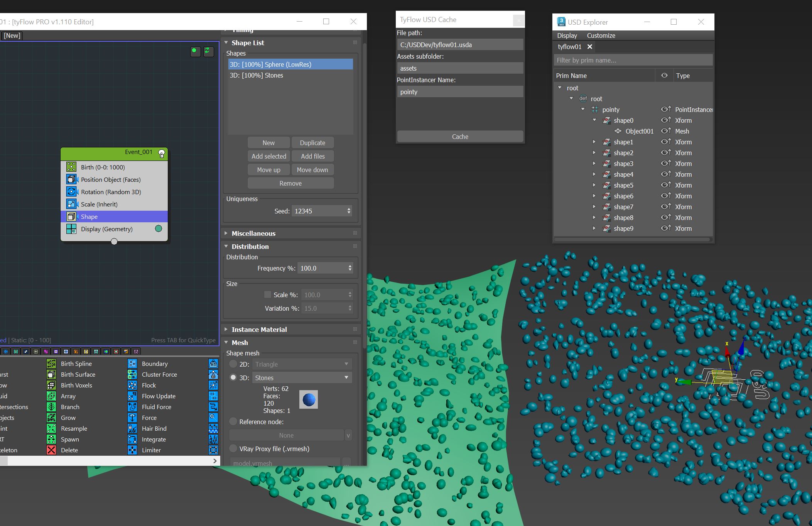Click the blue sphere material preview swatch
812x526 pixels.
pos(309,399)
